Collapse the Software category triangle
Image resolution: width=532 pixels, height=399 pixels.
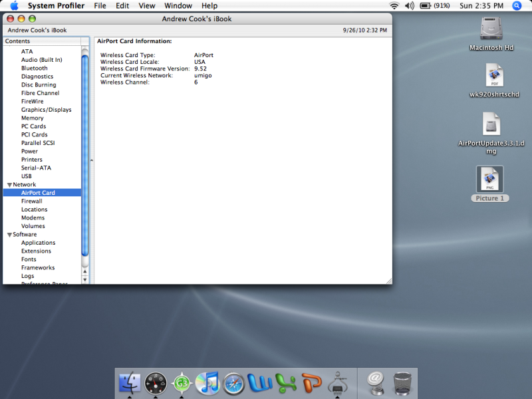9,235
